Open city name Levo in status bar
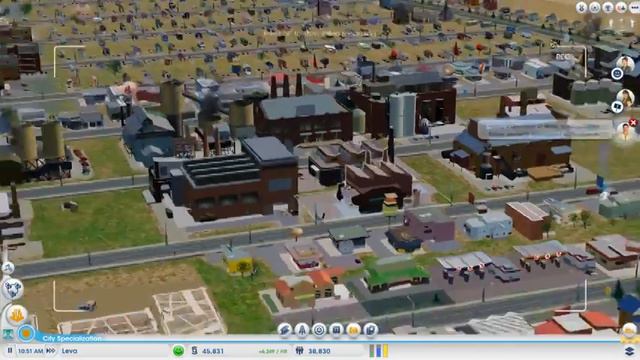 [x=70, y=351]
